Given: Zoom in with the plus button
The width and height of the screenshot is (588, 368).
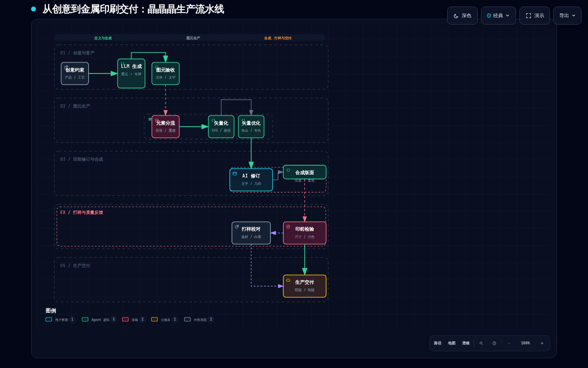Looking at the screenshot, I should click(x=542, y=343).
